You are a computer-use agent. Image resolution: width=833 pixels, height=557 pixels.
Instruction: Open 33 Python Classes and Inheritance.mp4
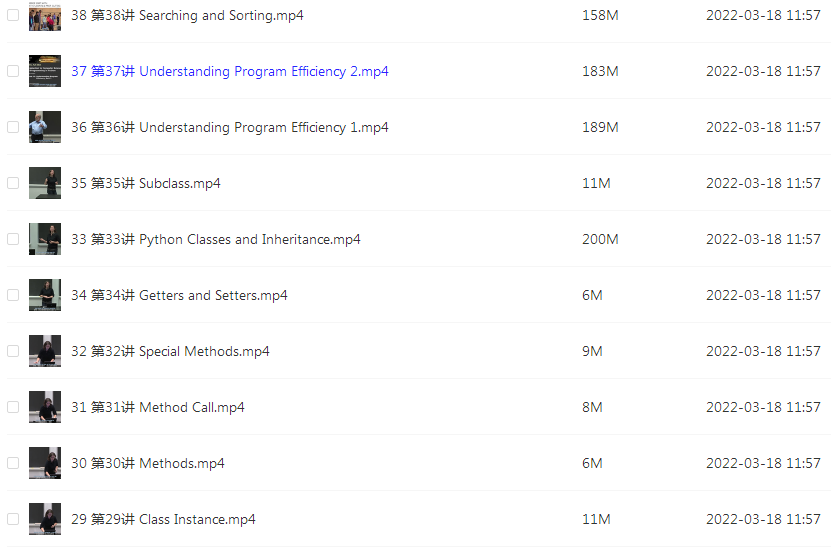coord(216,239)
